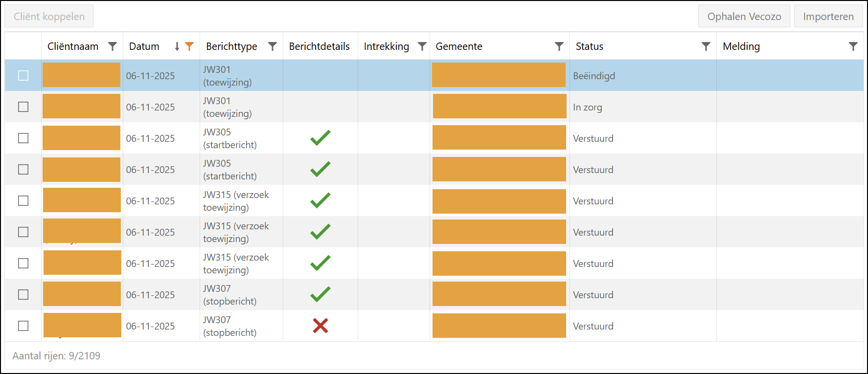Image resolution: width=868 pixels, height=374 pixels.
Task: Toggle Datum sort direction arrow
Action: tap(177, 46)
